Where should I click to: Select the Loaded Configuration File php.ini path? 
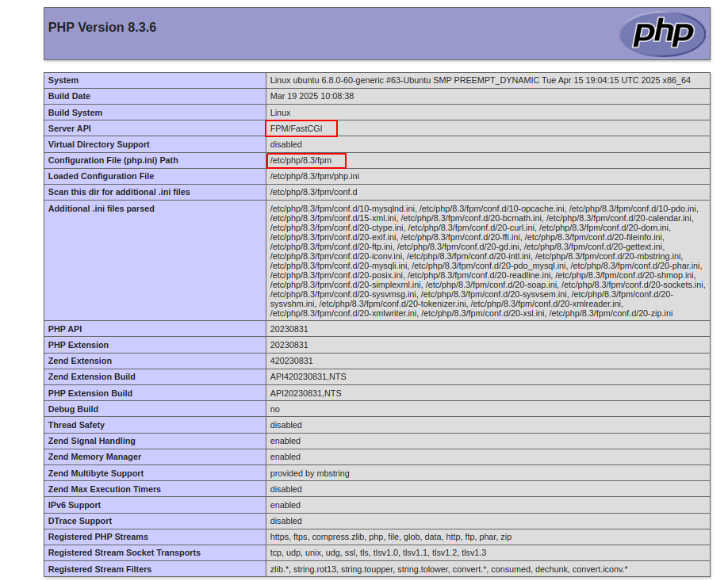tap(314, 176)
